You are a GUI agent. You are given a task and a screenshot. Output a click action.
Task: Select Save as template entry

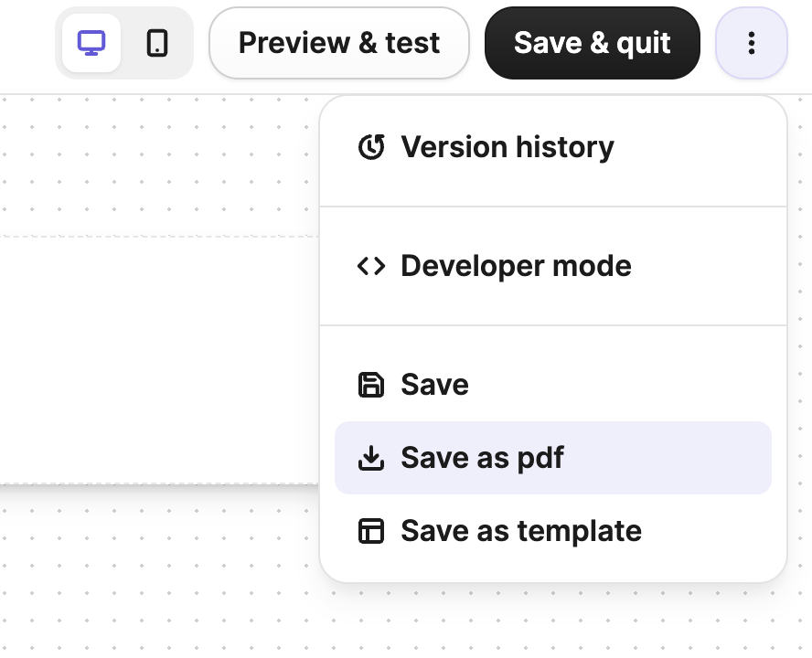(521, 531)
